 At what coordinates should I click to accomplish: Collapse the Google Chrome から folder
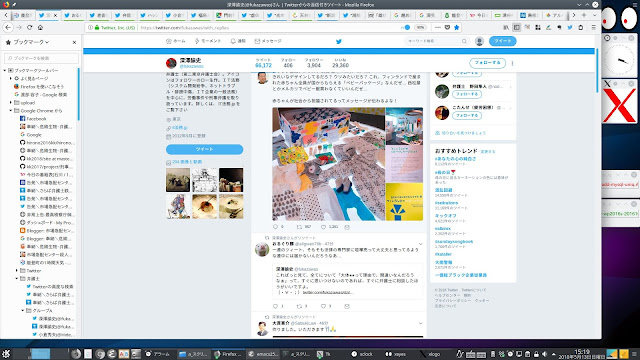point(11,111)
